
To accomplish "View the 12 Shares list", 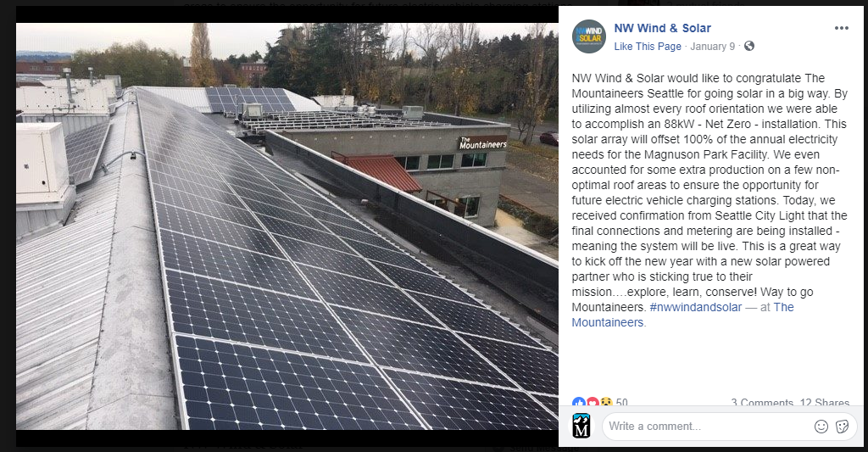I will click(x=825, y=404).
